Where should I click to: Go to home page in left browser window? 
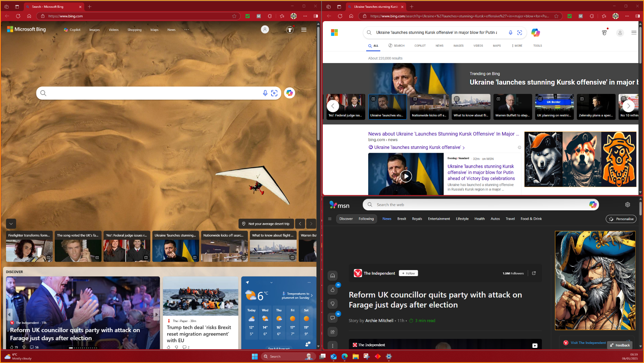(29, 16)
